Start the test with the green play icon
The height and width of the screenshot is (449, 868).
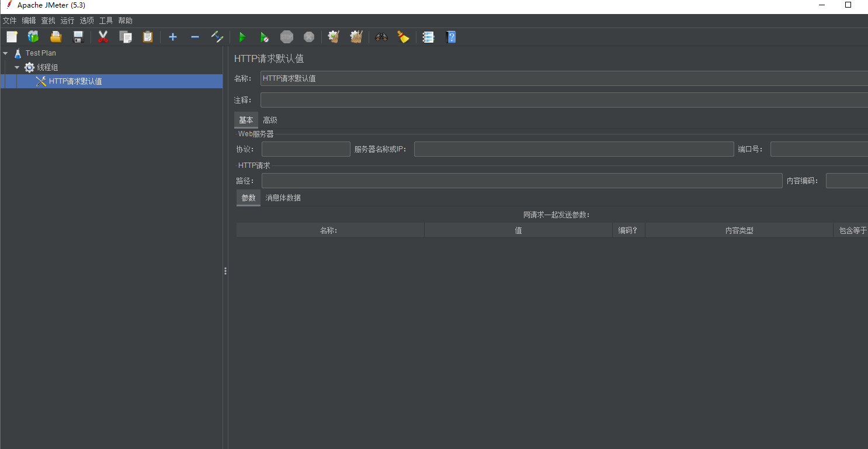[242, 37]
